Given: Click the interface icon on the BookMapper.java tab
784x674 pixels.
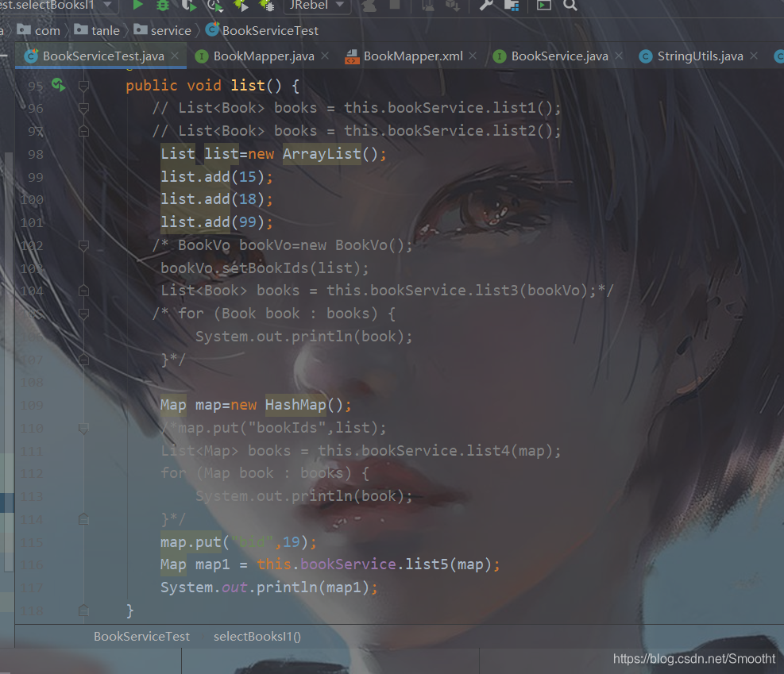Looking at the screenshot, I should pyautogui.click(x=202, y=56).
